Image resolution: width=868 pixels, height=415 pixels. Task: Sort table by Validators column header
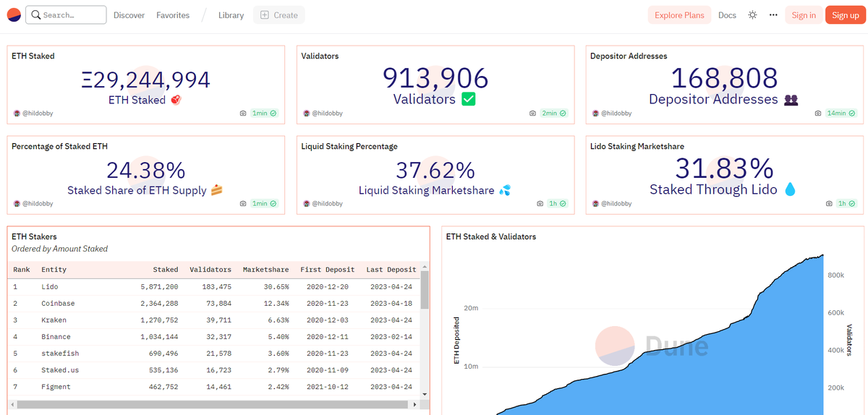point(210,270)
